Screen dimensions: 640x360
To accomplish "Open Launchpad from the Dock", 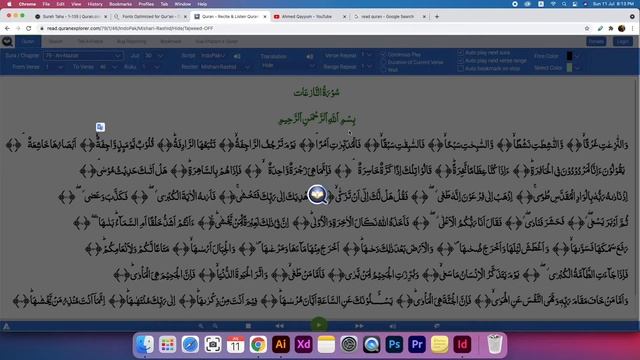I will (167, 344).
